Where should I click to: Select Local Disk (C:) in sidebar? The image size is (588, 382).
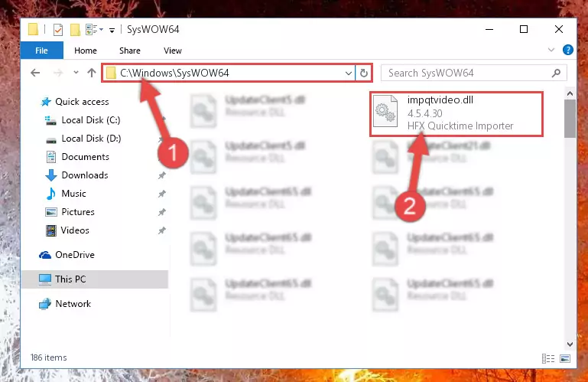(x=91, y=120)
